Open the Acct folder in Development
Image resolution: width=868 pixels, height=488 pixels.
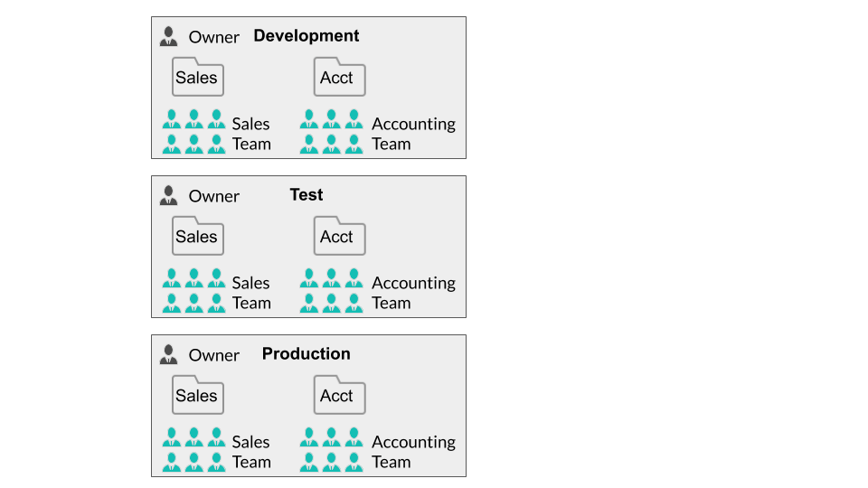(339, 78)
